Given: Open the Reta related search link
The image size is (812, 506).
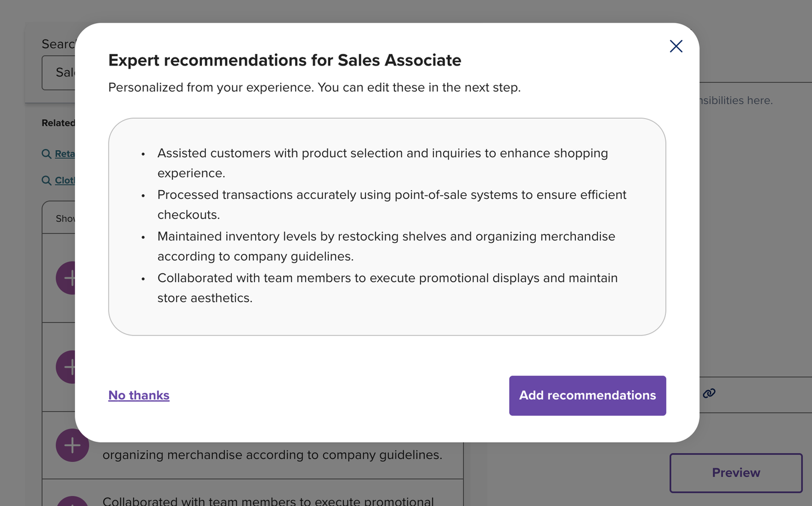Looking at the screenshot, I should click(65, 154).
